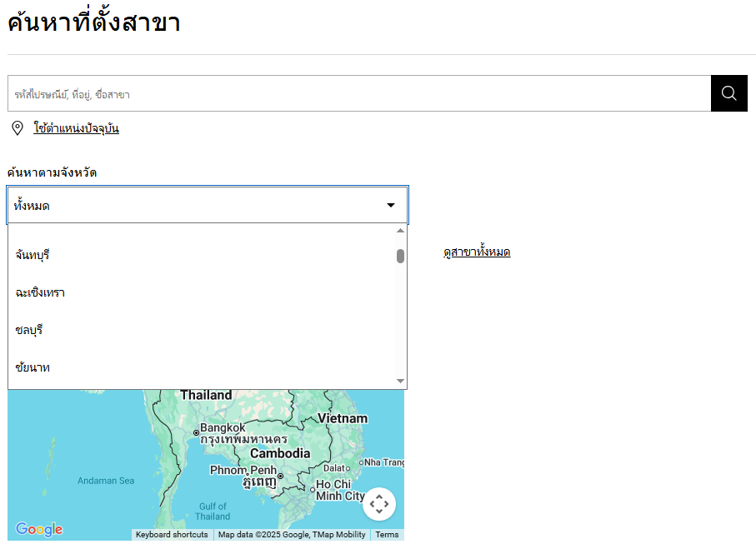The image size is (756, 559).
Task: Click the province list scroll-down arrow
Action: click(400, 381)
